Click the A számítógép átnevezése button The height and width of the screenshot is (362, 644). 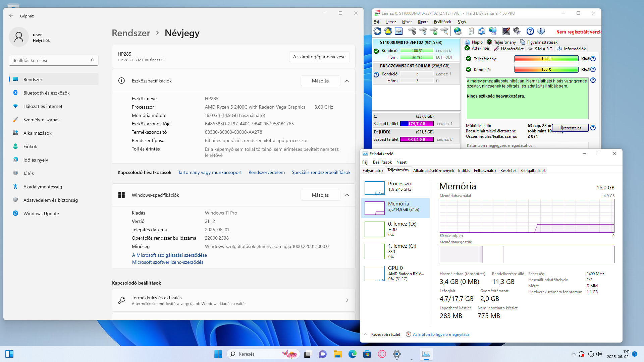(x=319, y=57)
